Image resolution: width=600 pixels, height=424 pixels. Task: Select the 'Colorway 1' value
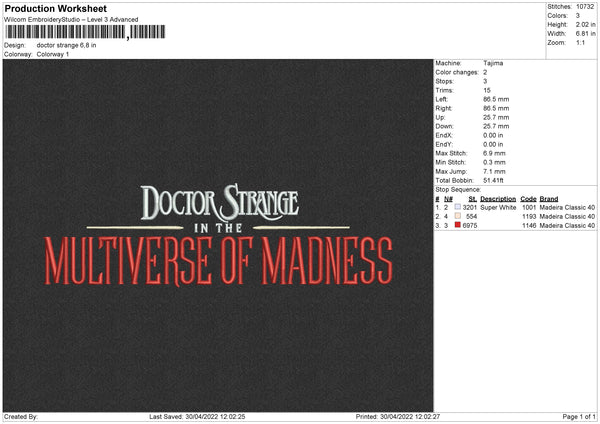pyautogui.click(x=53, y=54)
